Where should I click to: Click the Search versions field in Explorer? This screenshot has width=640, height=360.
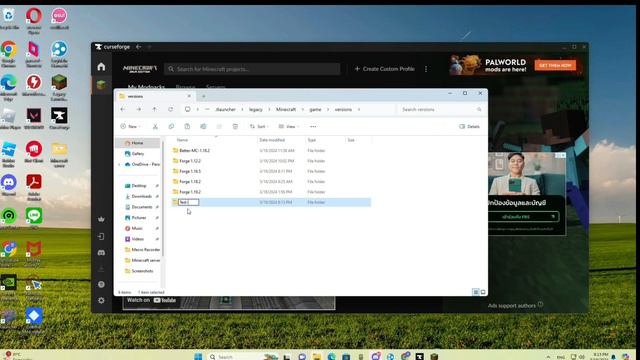coord(441,109)
